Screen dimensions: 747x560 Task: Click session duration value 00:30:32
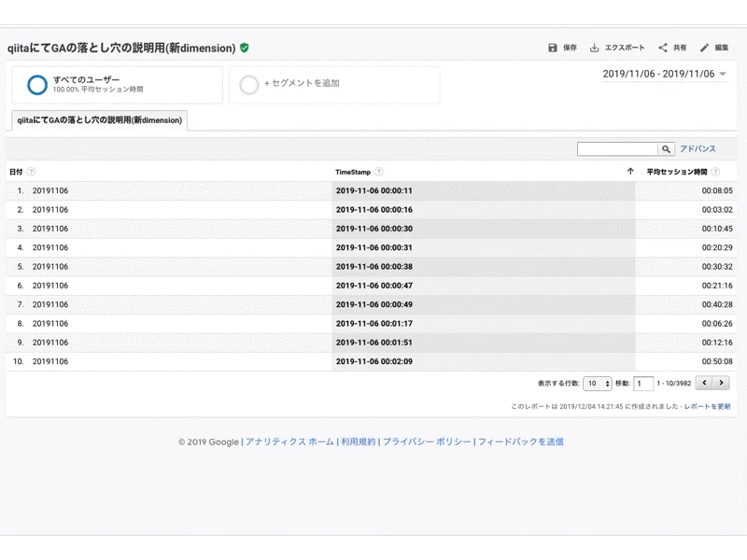[x=717, y=267]
